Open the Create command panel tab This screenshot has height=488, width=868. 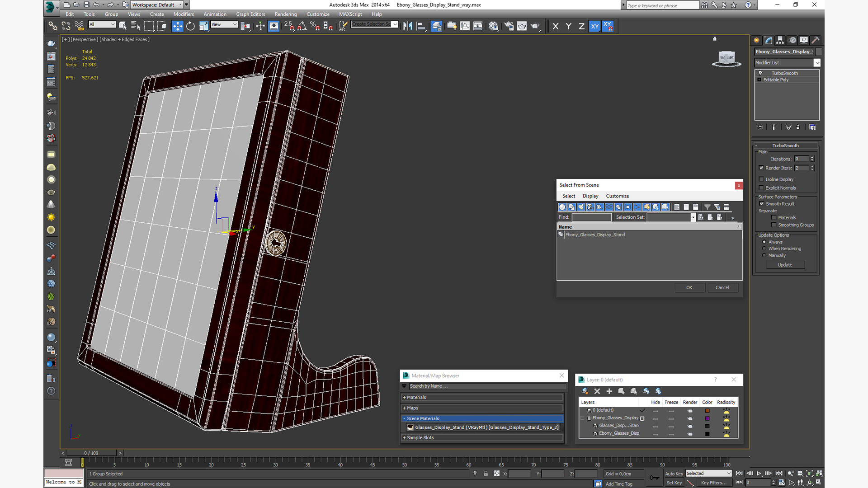(x=756, y=40)
